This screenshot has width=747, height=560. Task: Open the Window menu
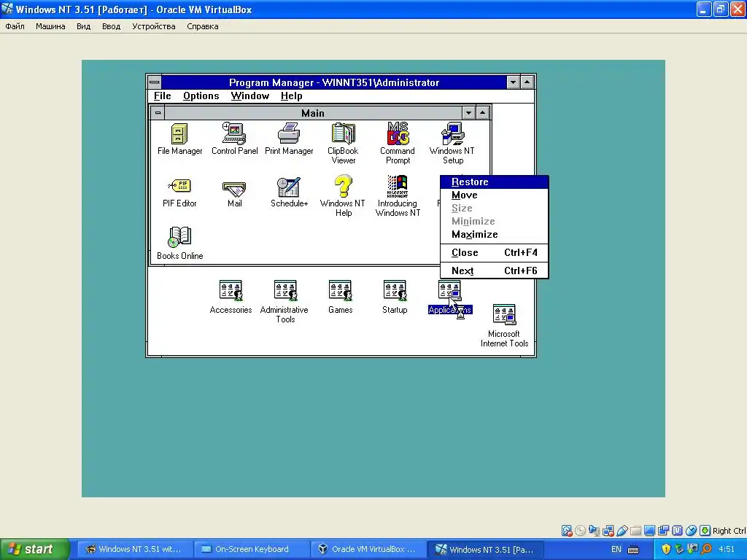pos(250,96)
